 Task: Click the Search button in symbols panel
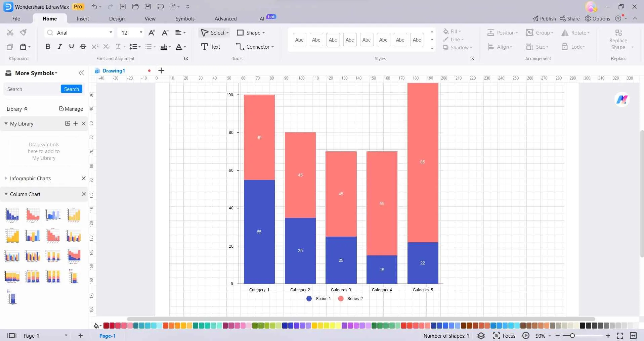coord(71,89)
